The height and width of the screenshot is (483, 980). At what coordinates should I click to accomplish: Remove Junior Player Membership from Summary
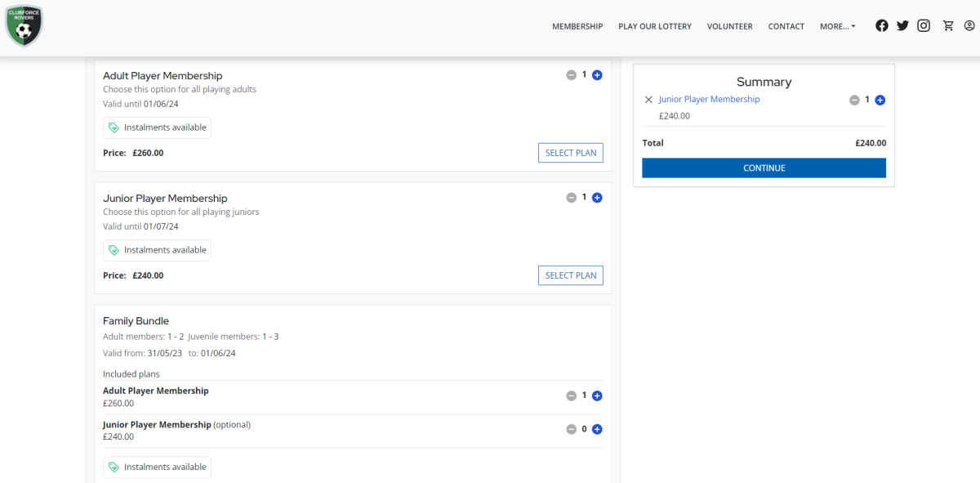pos(648,100)
